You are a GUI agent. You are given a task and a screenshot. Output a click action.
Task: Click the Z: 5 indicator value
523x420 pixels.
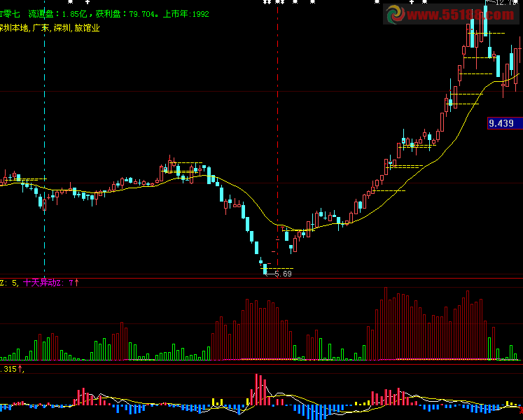[x=8, y=283]
